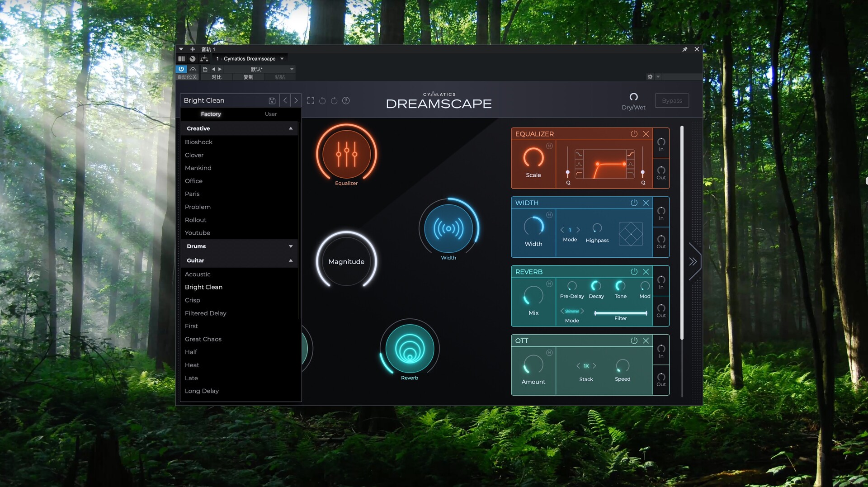Image resolution: width=868 pixels, height=487 pixels.
Task: Click the Reverb Filter slider
Action: point(620,313)
